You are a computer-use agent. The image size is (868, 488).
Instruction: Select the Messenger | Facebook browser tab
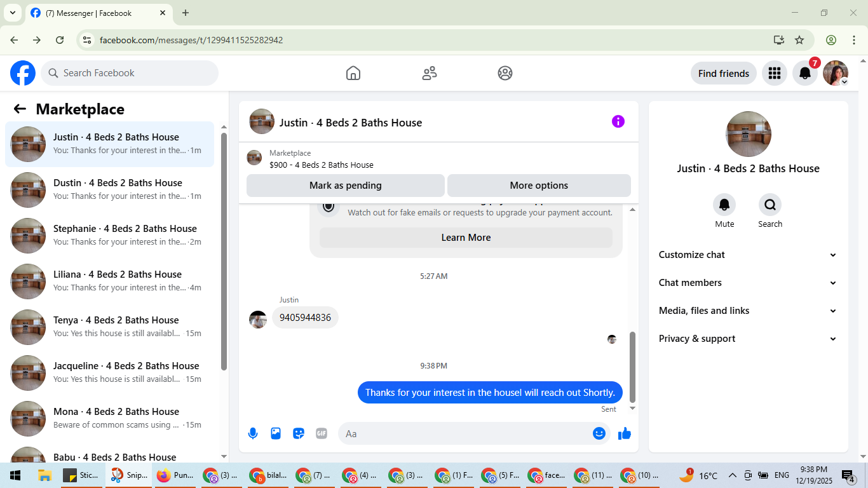coord(98,13)
